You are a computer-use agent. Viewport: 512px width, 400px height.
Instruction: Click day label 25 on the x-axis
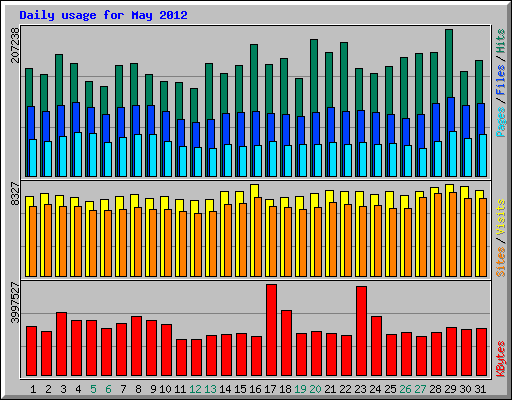(x=390, y=389)
